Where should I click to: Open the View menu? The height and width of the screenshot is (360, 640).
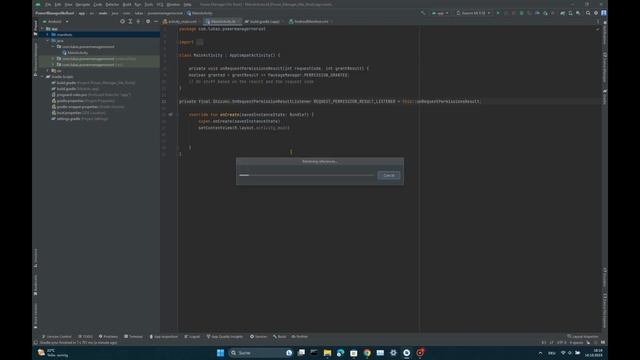(68, 4)
